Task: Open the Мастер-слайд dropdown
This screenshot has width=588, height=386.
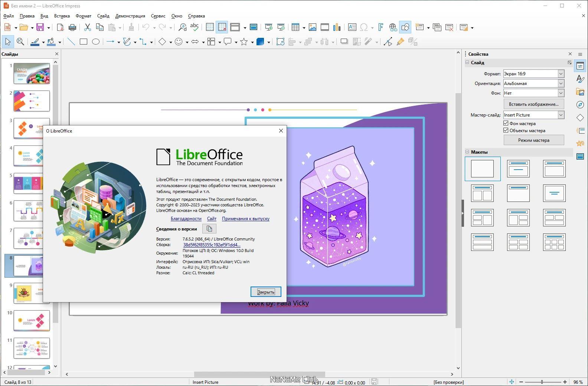Action: click(534, 115)
